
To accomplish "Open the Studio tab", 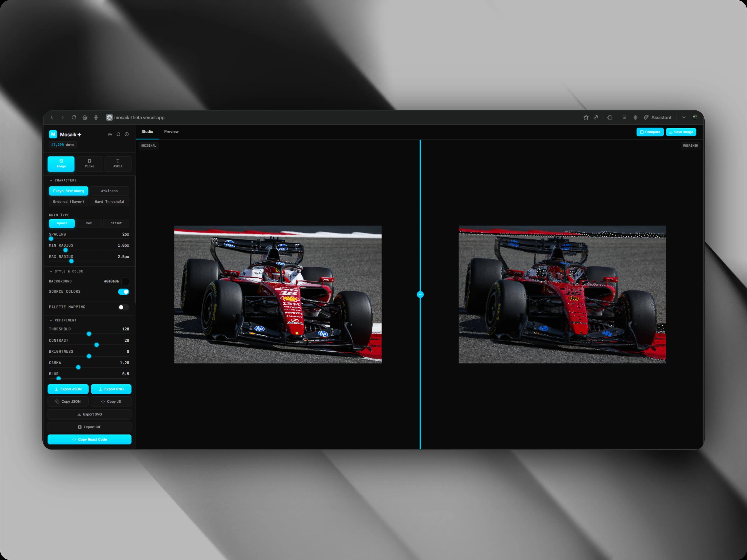I will (147, 132).
